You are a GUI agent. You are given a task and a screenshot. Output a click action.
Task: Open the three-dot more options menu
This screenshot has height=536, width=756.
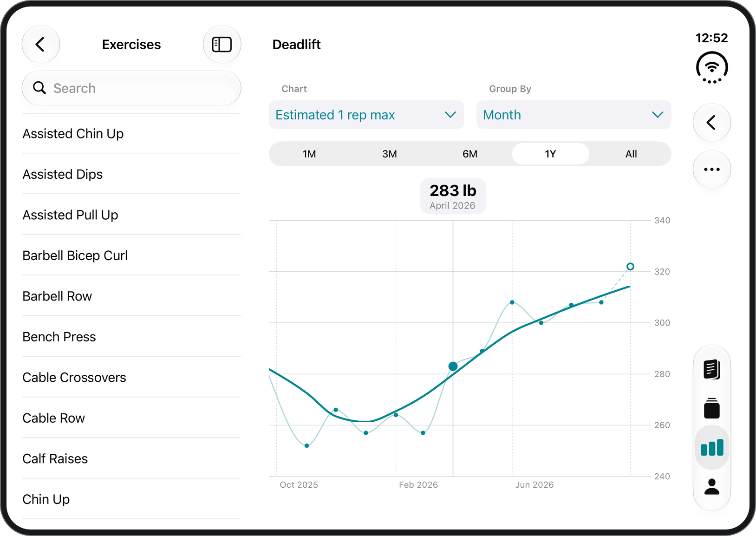[x=712, y=170]
